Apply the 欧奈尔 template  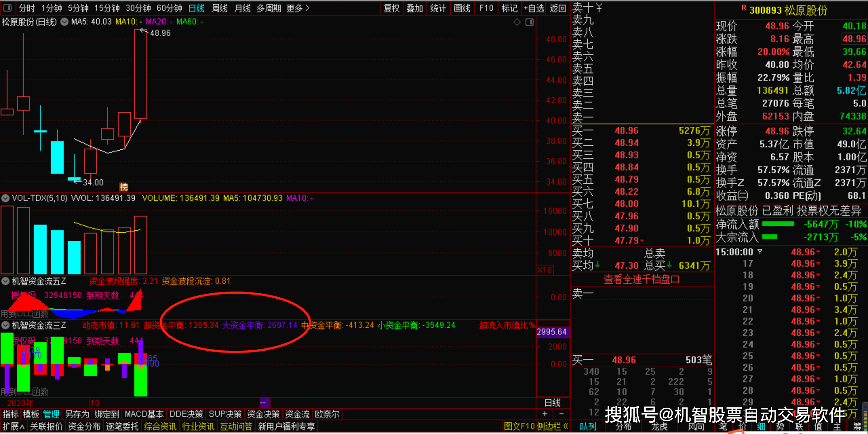(327, 414)
